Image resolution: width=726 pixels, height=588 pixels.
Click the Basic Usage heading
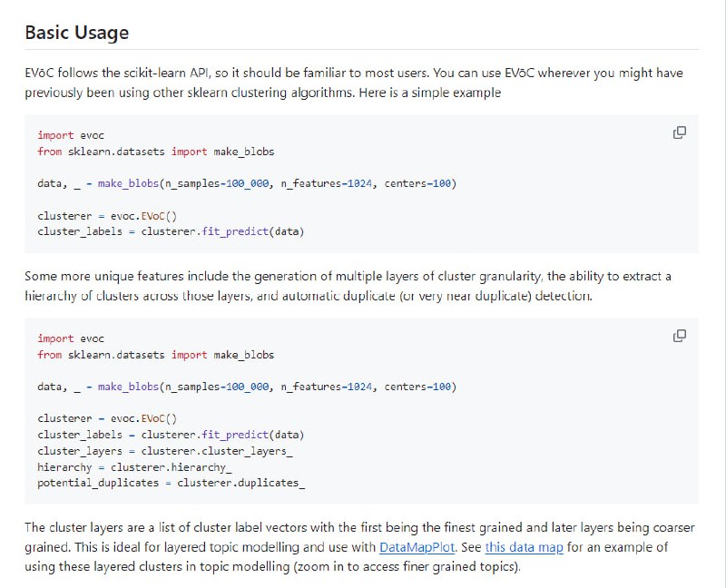pyautogui.click(x=76, y=33)
